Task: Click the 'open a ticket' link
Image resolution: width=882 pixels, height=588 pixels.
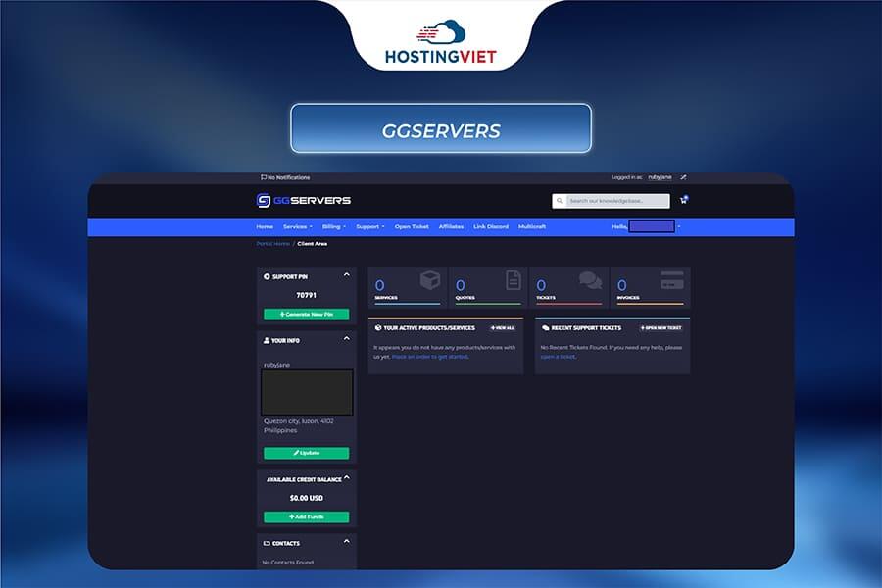Action: pos(558,357)
